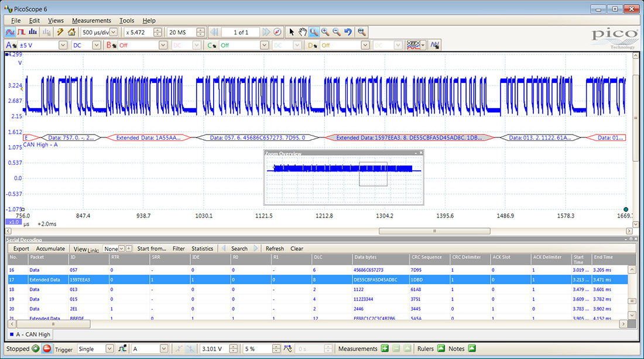Open Channel A ±5 V range dropdown

(x=63, y=45)
